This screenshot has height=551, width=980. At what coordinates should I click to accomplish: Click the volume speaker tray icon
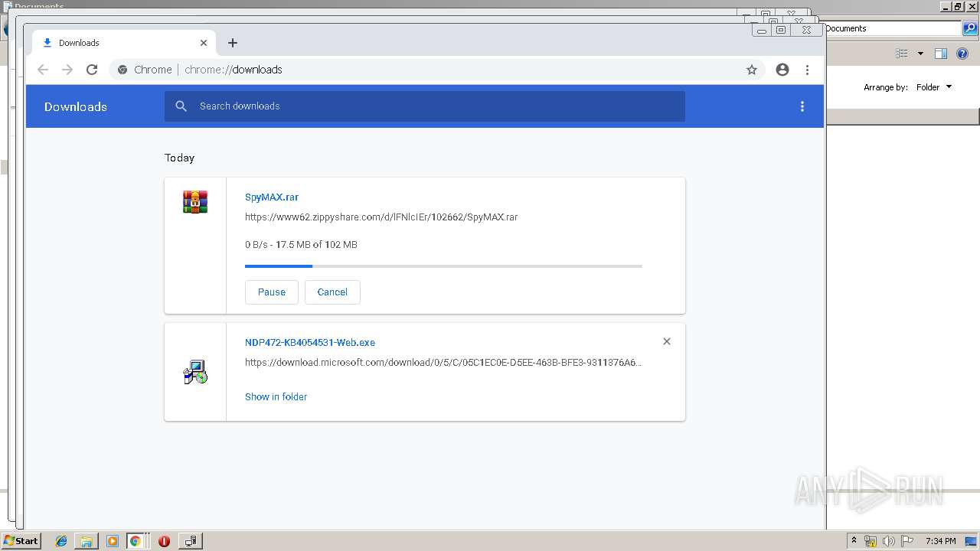(x=889, y=541)
